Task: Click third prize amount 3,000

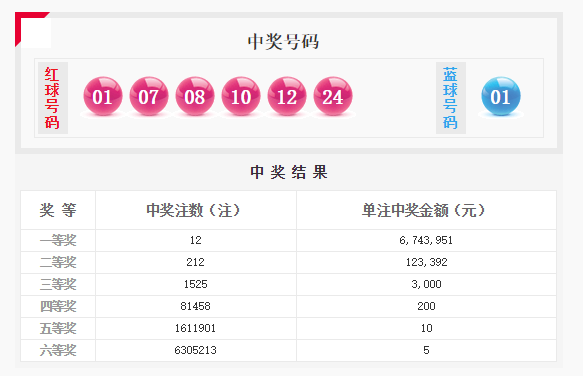Action: tap(426, 284)
